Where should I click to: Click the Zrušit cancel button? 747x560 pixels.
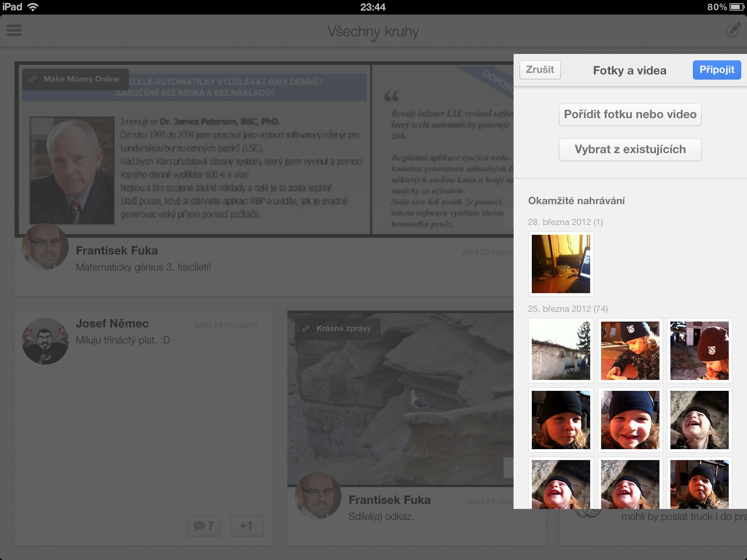[x=540, y=70]
